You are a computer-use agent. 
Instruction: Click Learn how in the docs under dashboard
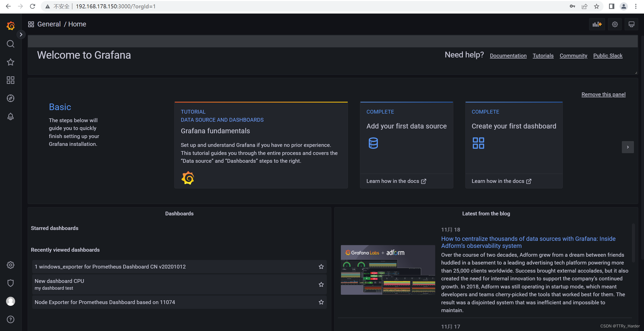click(x=501, y=181)
